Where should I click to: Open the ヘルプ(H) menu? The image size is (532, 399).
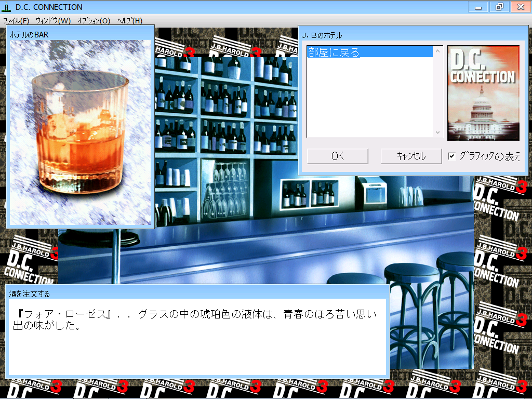tap(129, 21)
